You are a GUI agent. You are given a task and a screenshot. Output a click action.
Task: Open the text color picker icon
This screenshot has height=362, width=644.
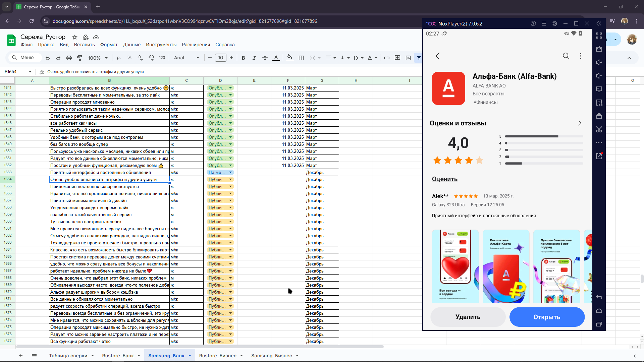point(276,58)
